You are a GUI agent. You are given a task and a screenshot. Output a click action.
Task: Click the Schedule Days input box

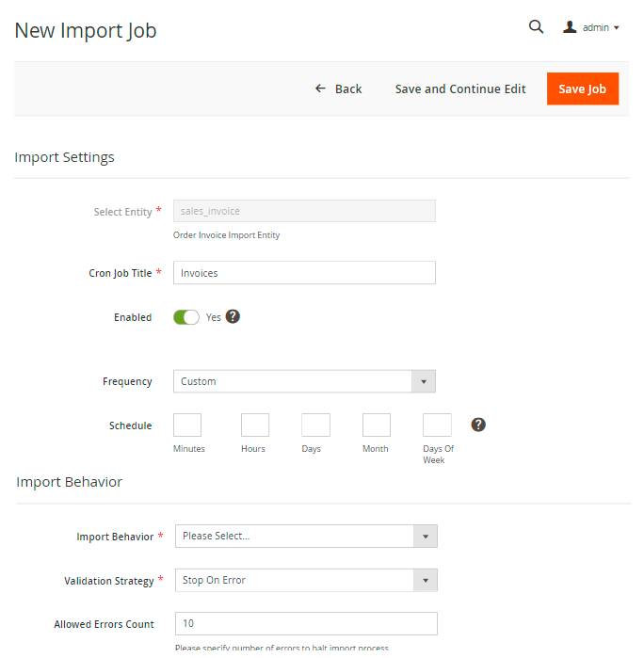tap(315, 425)
